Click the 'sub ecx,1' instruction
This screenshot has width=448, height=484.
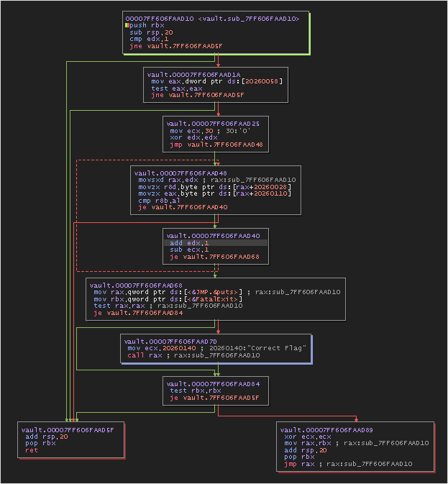pos(189,250)
